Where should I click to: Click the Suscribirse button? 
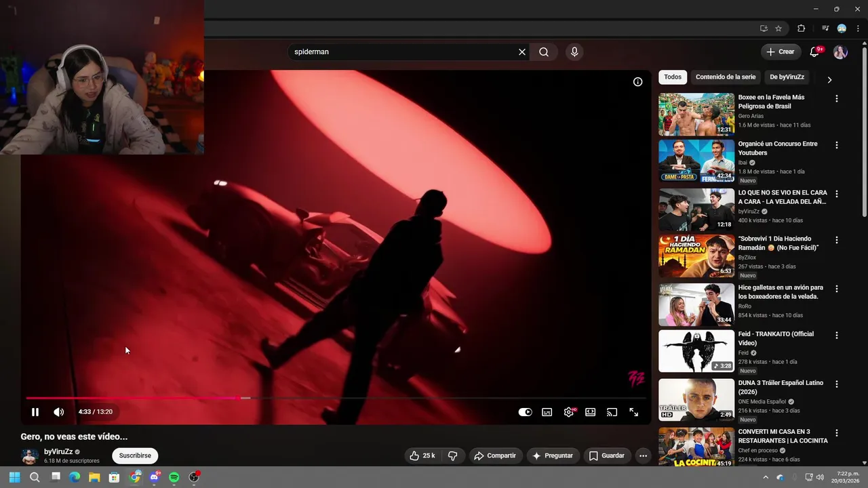tap(135, 455)
